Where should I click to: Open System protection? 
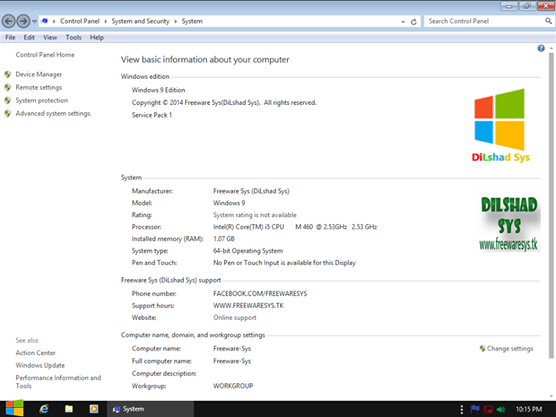(41, 100)
